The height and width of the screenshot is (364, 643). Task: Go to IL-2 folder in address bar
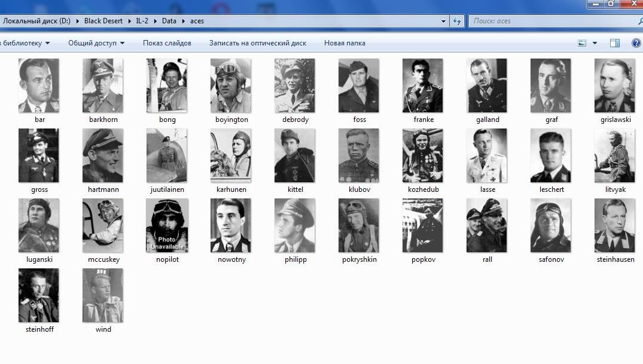click(142, 21)
